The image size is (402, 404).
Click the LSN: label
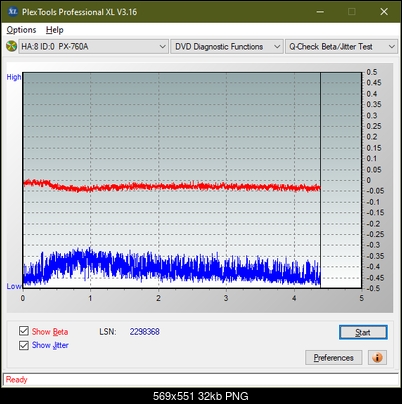tap(108, 332)
